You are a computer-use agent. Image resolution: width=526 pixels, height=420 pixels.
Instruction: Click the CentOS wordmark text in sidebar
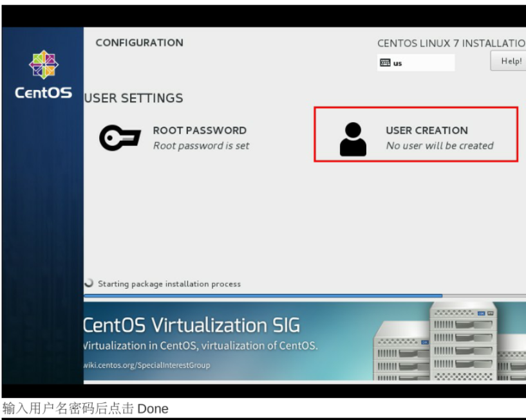click(43, 93)
